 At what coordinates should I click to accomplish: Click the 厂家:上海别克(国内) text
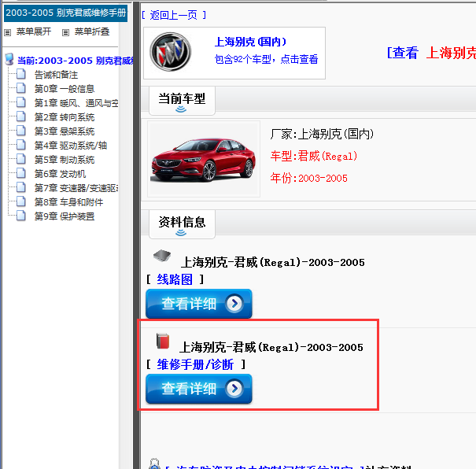[322, 134]
